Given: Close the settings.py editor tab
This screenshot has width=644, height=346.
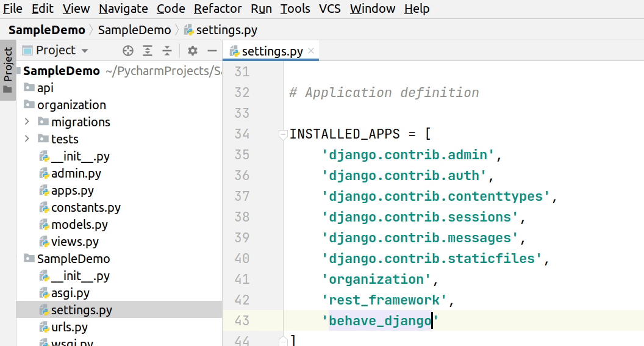Looking at the screenshot, I should coord(312,51).
